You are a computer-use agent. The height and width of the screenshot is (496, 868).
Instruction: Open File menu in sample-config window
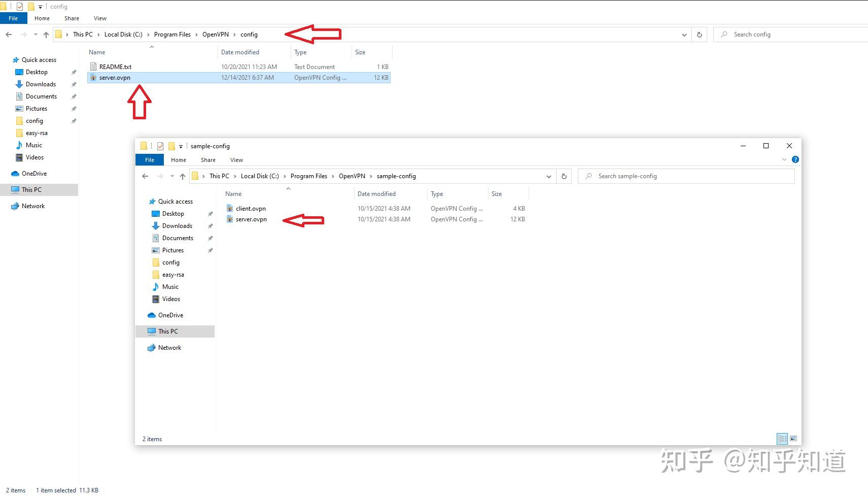tap(150, 160)
